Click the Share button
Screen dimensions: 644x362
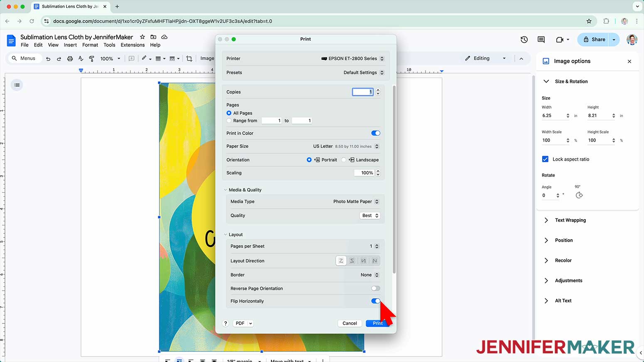pos(593,39)
